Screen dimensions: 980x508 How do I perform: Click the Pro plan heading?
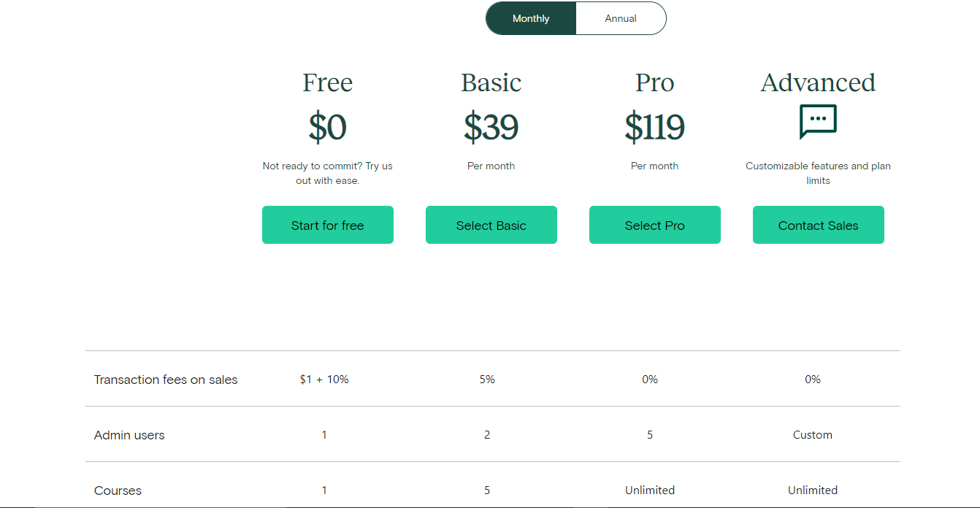pyautogui.click(x=654, y=82)
